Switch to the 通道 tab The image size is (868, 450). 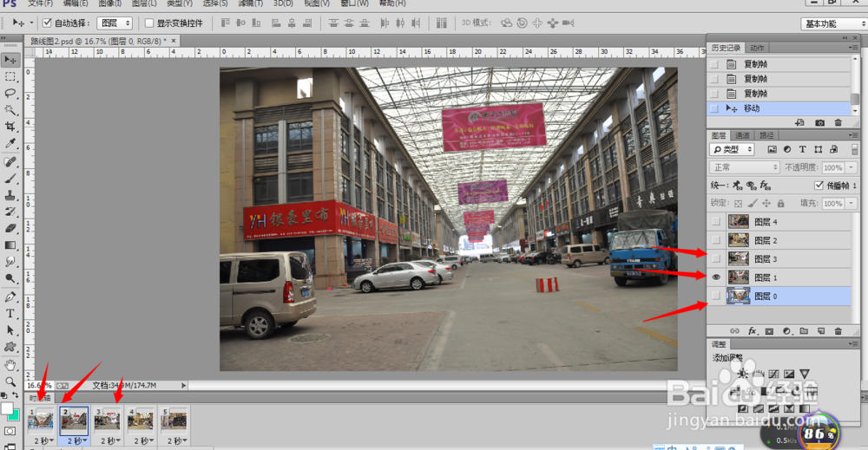click(742, 135)
